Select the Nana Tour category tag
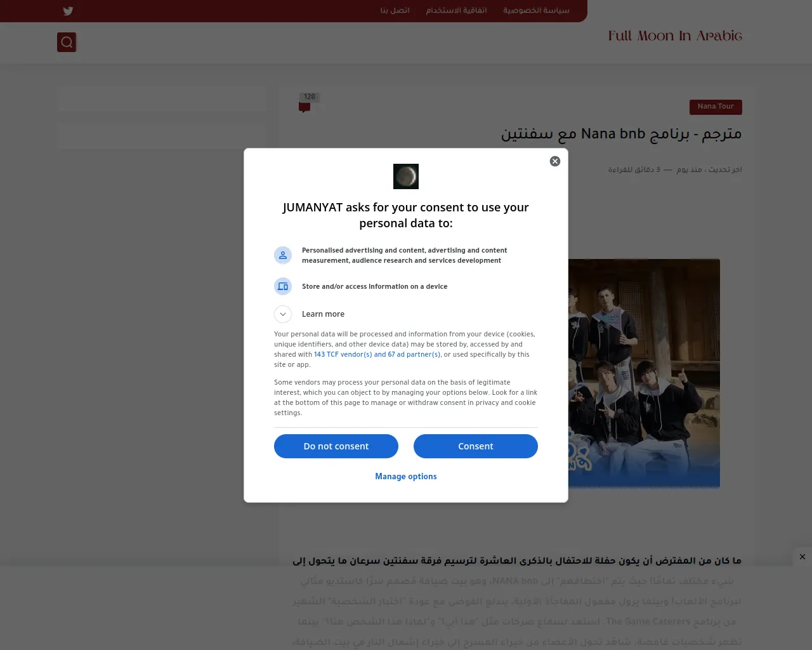Image resolution: width=812 pixels, height=650 pixels. 716,107
